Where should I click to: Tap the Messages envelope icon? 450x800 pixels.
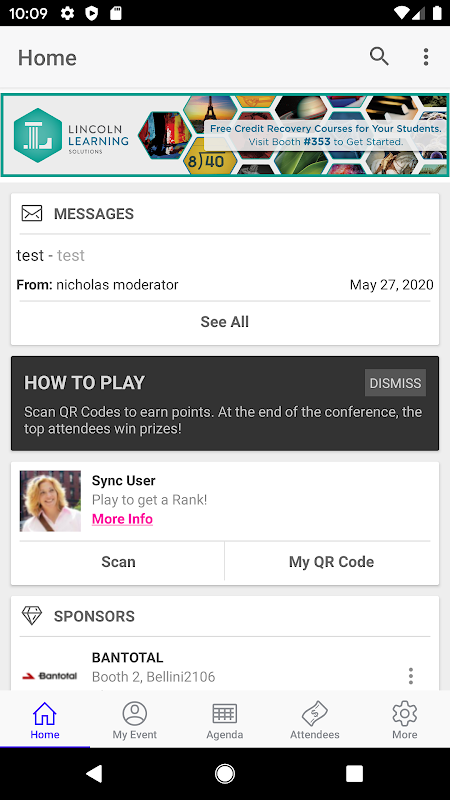coord(32,213)
